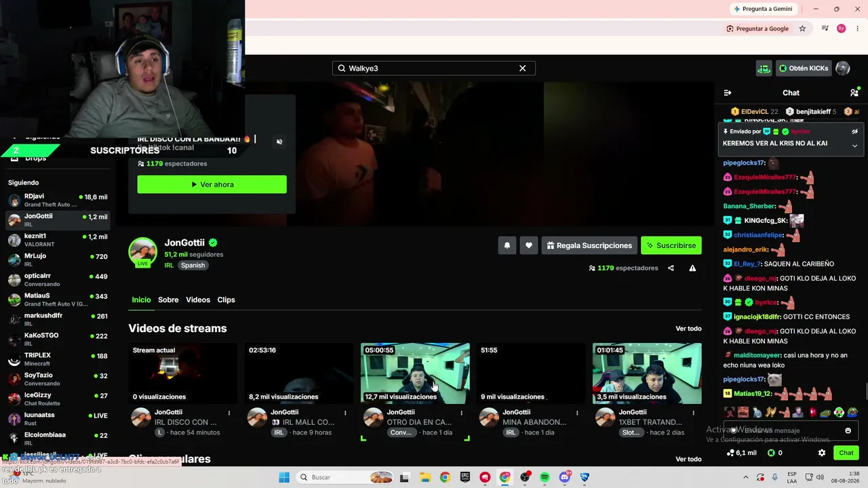The width and height of the screenshot is (868, 488).
Task: Click Preguntar a Google lens button
Action: [757, 28]
